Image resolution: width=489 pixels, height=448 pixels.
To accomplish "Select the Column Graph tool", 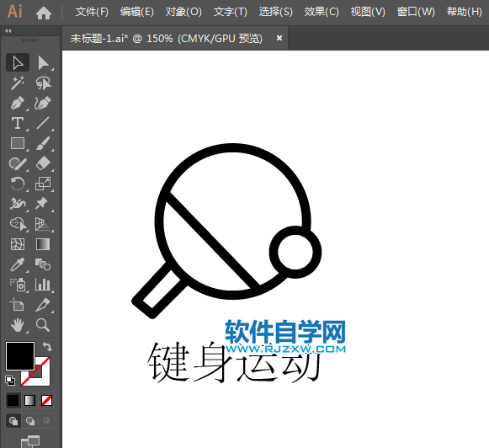I will click(43, 285).
